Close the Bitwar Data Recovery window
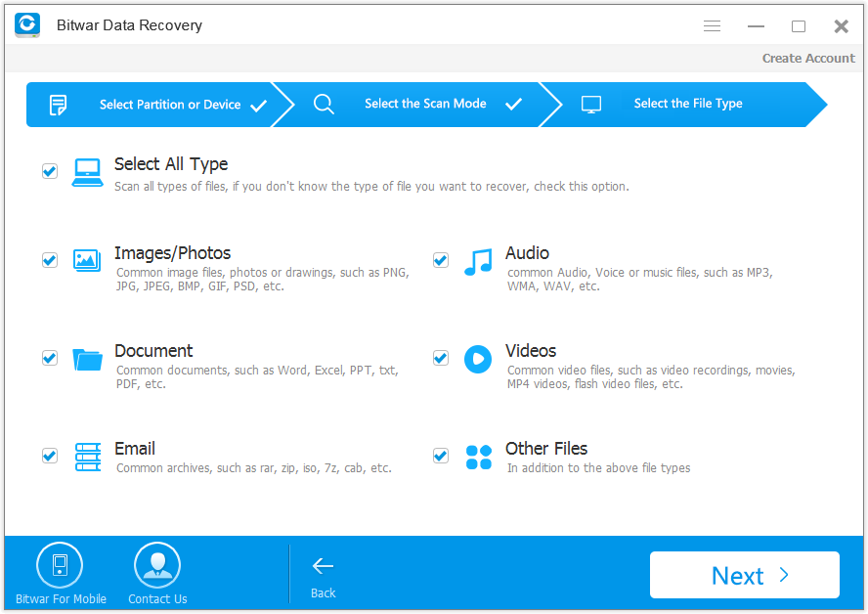 pos(841,26)
